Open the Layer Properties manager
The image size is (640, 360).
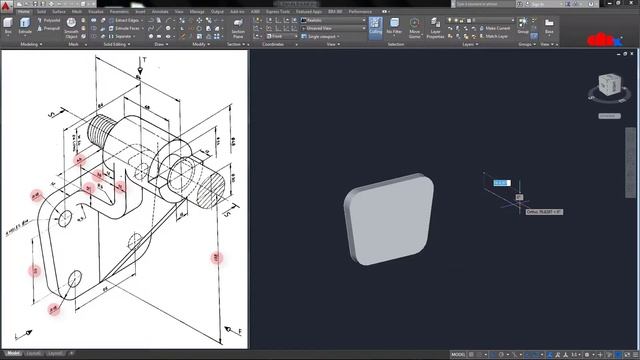coord(435,28)
